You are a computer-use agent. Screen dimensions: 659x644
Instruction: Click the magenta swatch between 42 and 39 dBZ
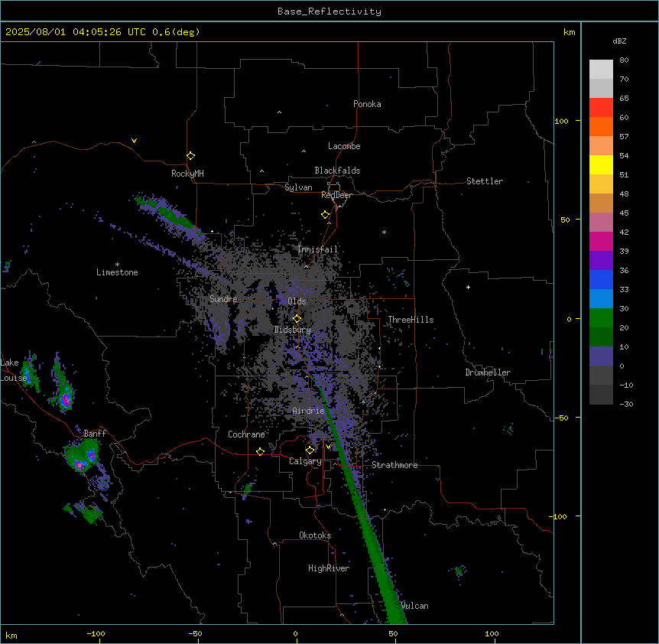point(601,242)
